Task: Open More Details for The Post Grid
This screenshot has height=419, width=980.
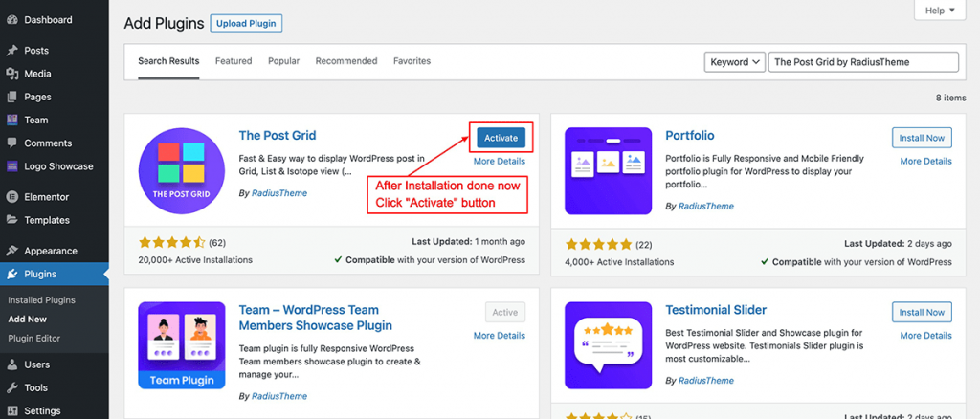Action: click(500, 161)
